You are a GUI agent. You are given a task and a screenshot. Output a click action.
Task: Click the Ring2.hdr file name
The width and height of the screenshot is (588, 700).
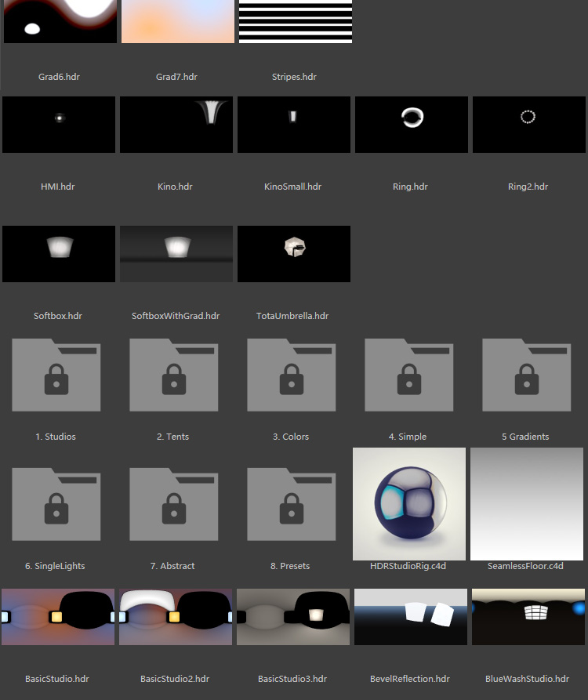pyautogui.click(x=528, y=187)
